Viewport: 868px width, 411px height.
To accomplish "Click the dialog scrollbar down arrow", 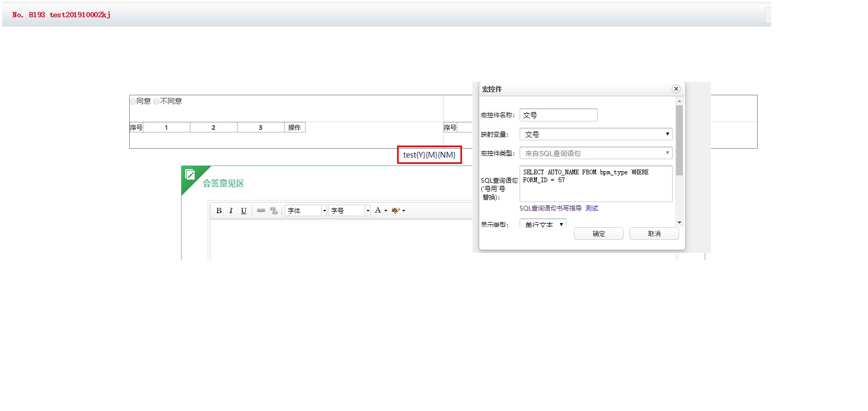I will tap(679, 223).
